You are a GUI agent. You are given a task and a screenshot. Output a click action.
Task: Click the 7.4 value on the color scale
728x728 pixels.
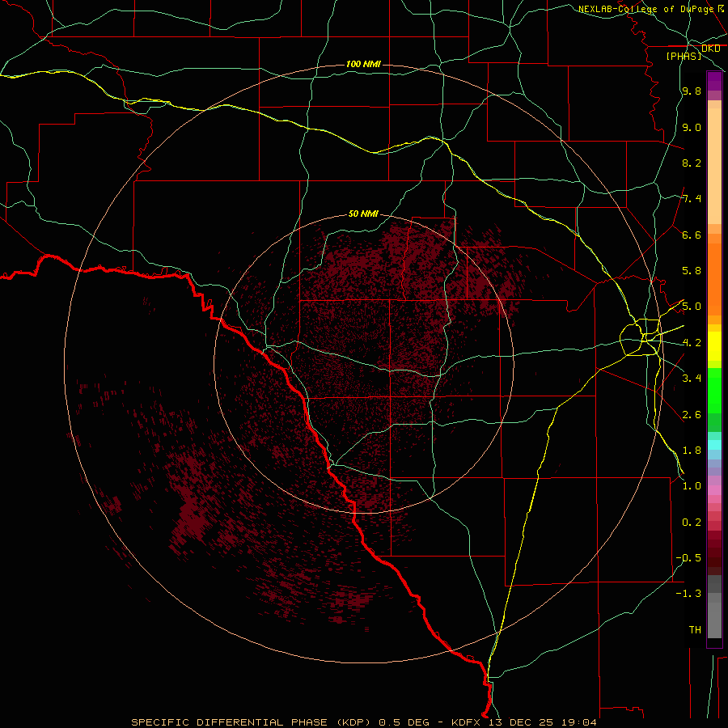tap(692, 199)
